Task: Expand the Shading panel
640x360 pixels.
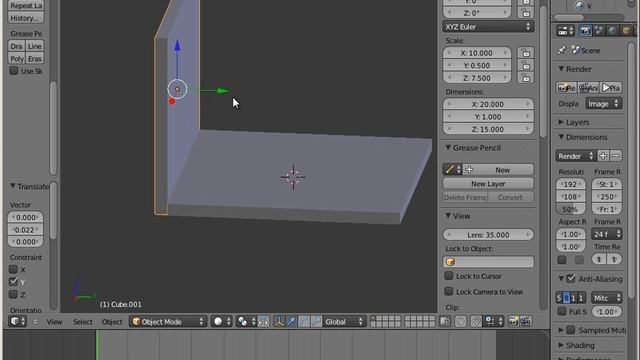Action: [561, 345]
